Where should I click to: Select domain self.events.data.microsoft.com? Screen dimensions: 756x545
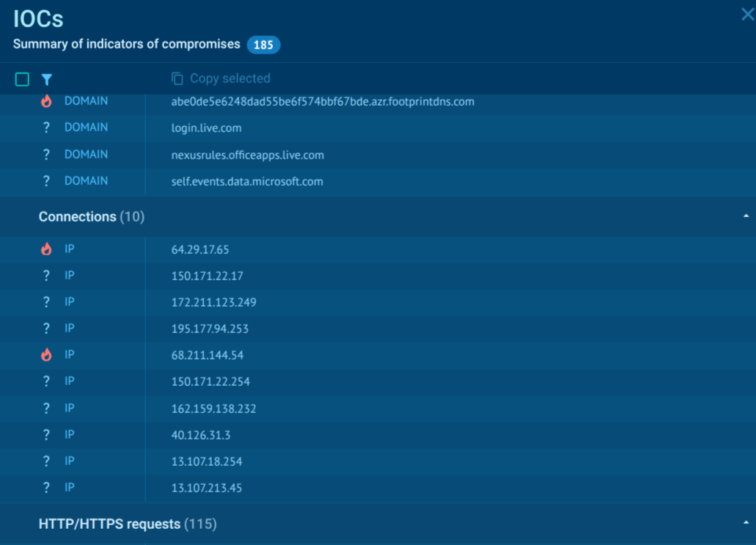pos(247,182)
